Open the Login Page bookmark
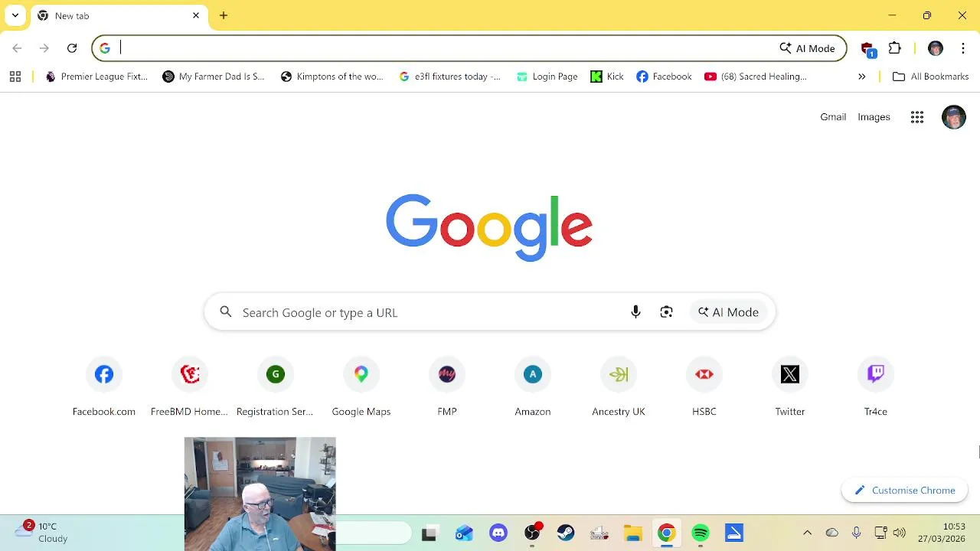This screenshot has width=980, height=551. tap(547, 77)
